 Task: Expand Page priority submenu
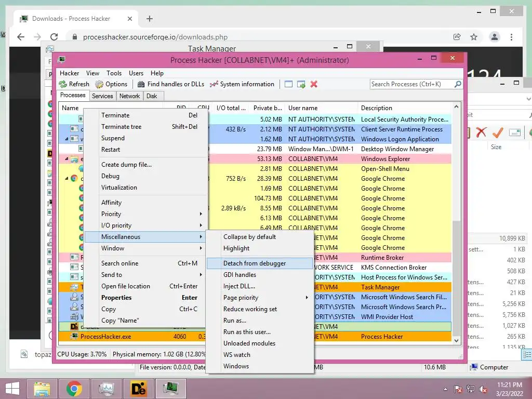307,298
